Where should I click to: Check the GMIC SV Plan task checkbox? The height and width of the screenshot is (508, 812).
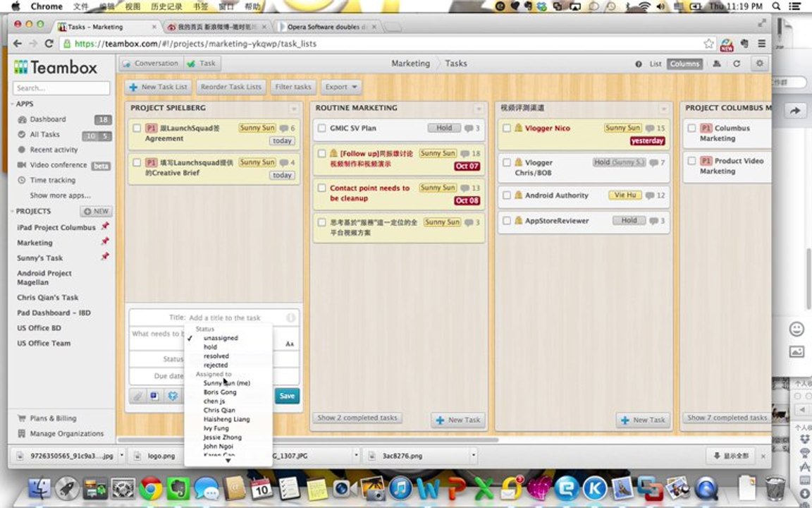pos(321,128)
